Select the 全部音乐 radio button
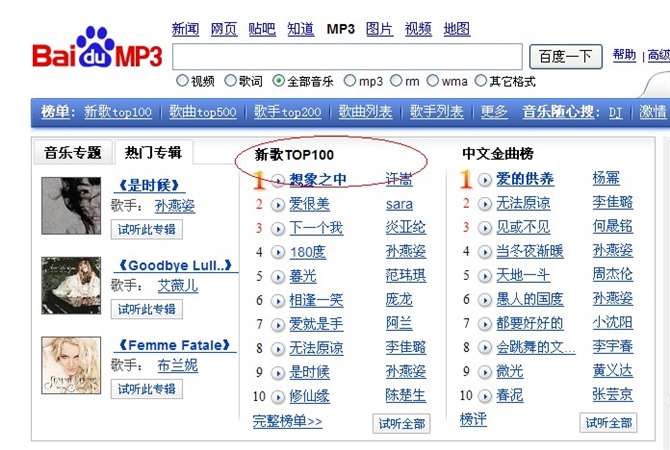The width and height of the screenshot is (670, 450). click(279, 80)
